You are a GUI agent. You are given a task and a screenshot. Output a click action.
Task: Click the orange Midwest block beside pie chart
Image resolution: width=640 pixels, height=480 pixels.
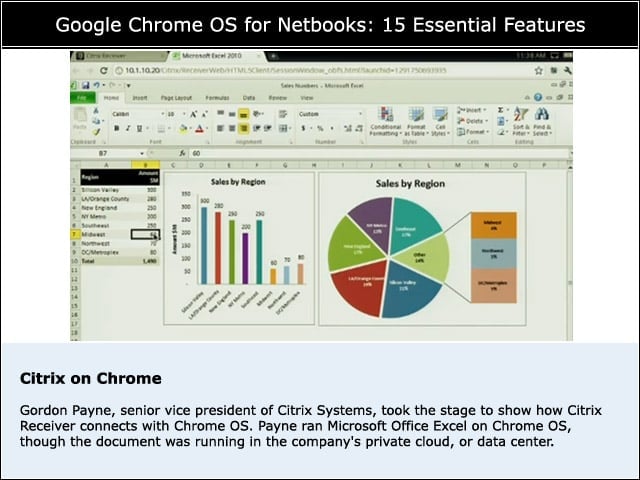point(493,225)
